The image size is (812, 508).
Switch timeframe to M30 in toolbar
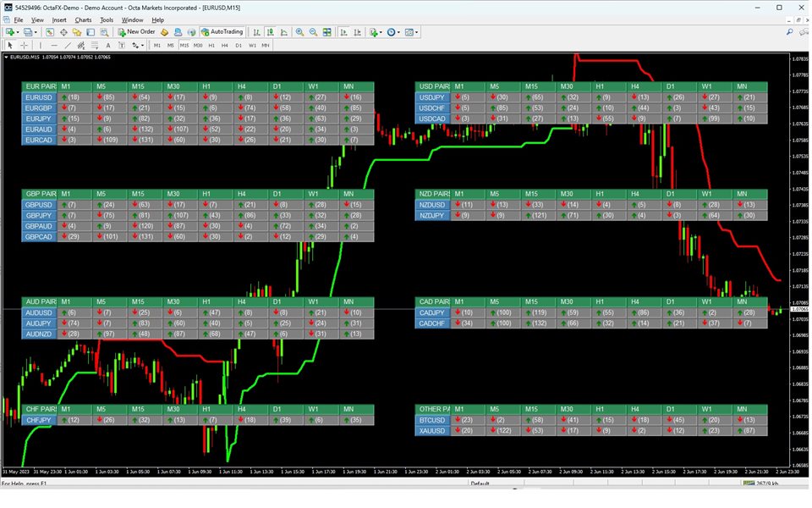click(x=198, y=45)
